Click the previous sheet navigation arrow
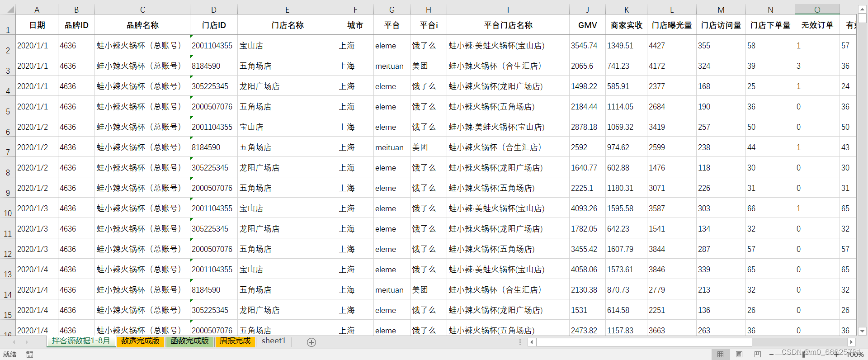Viewport: 868px width, 360px height. pos(14,342)
